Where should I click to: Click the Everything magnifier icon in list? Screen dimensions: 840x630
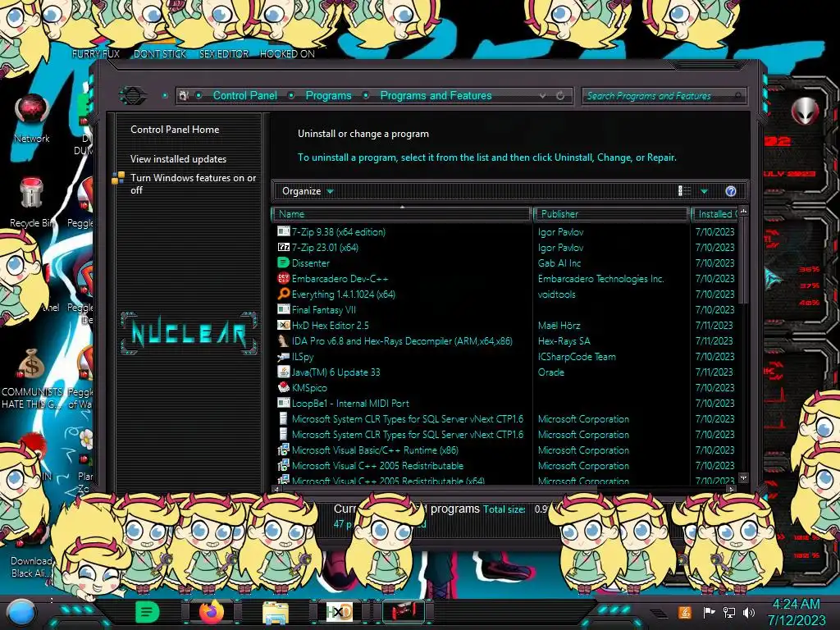tap(283, 294)
